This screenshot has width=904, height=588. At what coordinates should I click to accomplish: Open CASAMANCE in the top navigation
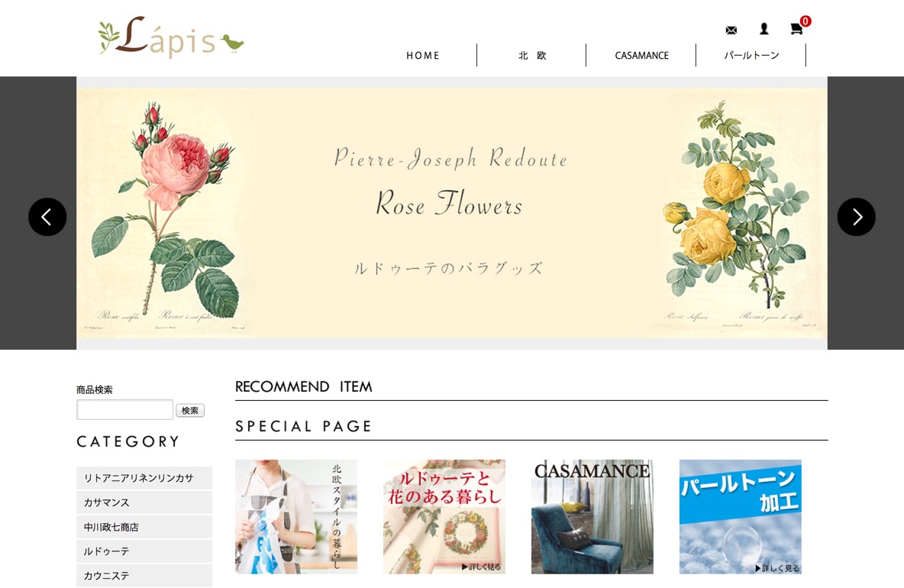[x=641, y=55]
